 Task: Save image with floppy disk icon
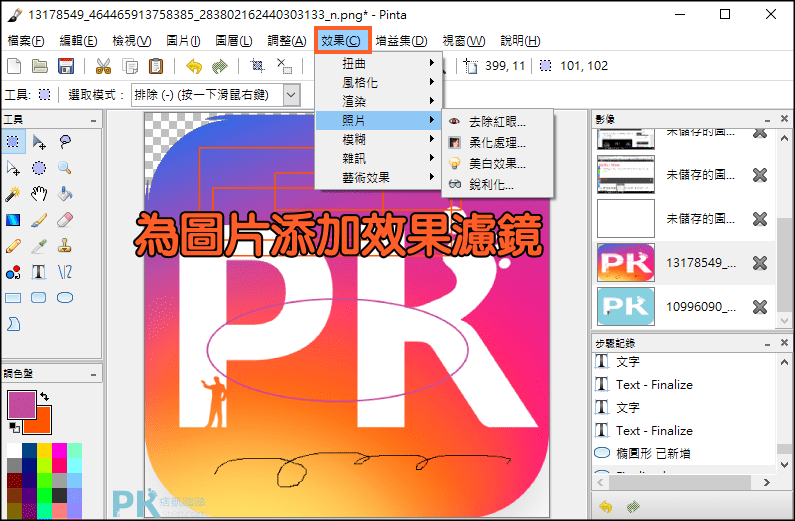point(66,66)
